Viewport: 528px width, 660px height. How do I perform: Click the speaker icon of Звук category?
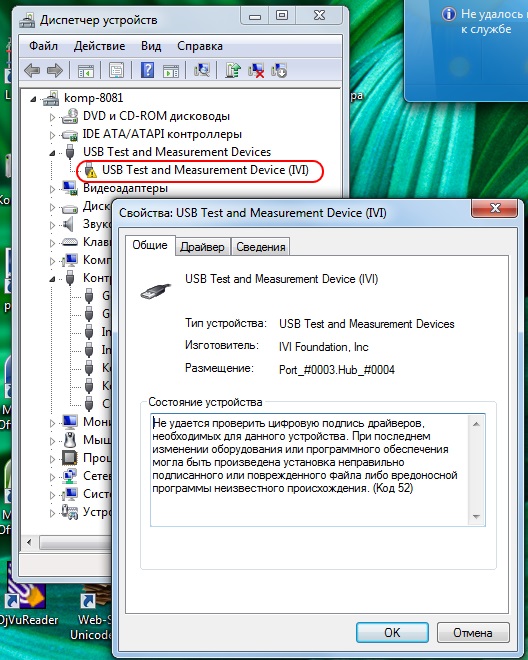[68, 224]
